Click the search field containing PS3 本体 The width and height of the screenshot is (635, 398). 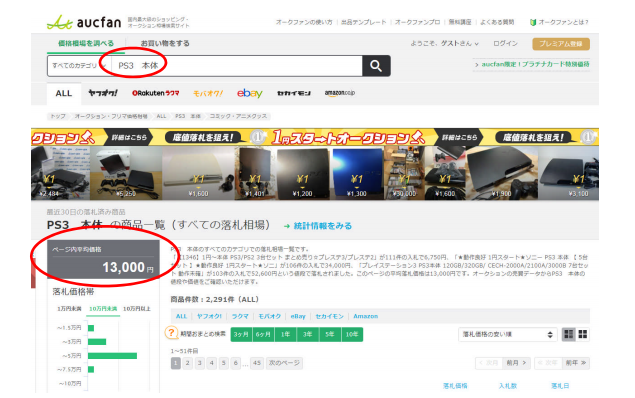point(237,66)
